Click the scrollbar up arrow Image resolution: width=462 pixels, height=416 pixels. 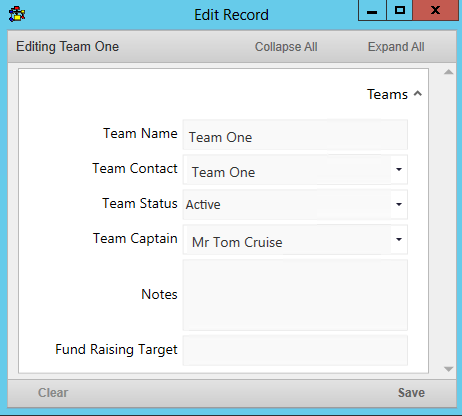449,72
